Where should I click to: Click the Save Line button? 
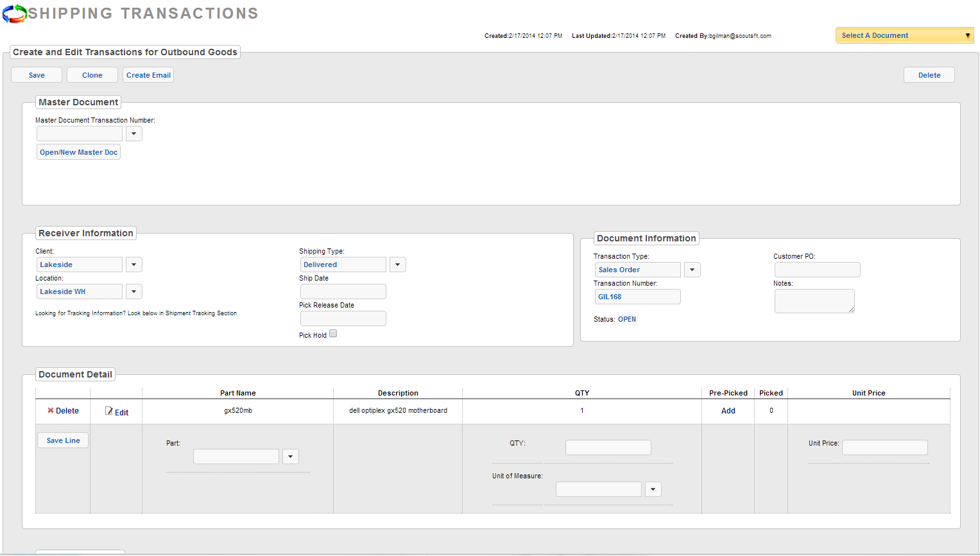point(63,440)
